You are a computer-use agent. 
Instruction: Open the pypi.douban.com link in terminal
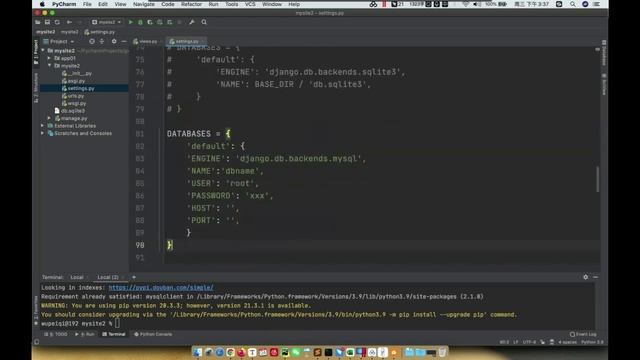(x=161, y=288)
